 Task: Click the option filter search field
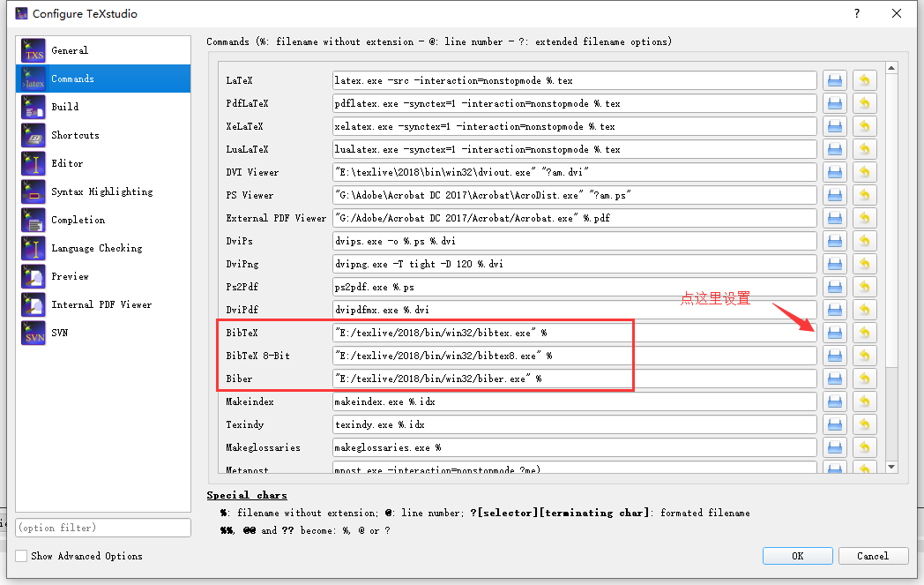click(103, 528)
